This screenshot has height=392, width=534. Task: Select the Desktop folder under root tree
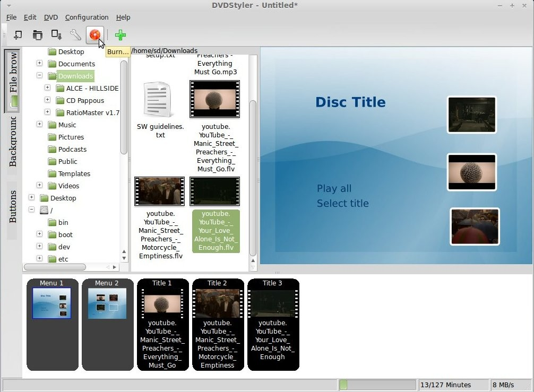(x=58, y=198)
